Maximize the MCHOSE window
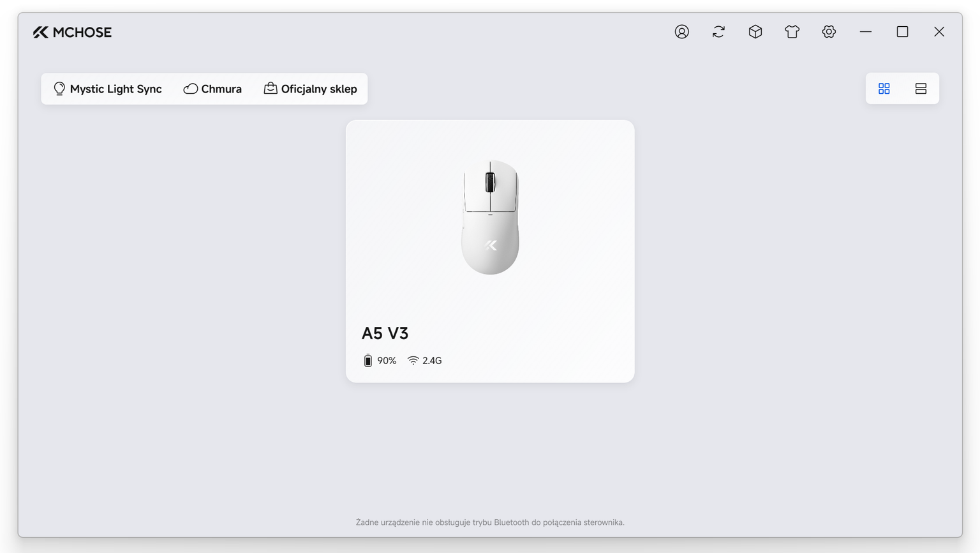980x553 pixels. click(902, 32)
